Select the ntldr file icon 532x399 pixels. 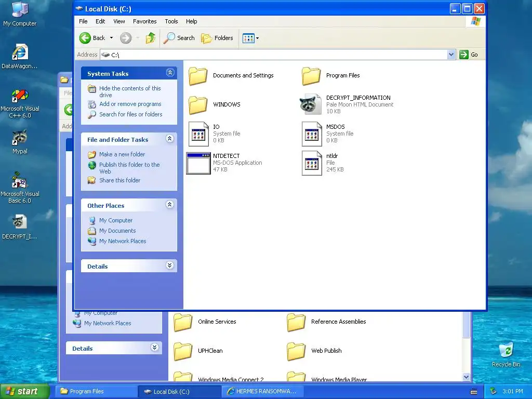coord(312,163)
